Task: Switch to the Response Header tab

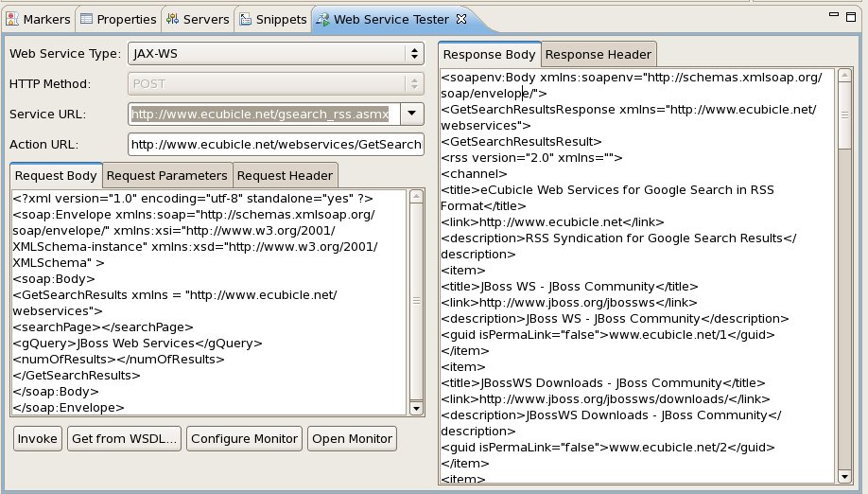Action: (x=599, y=54)
